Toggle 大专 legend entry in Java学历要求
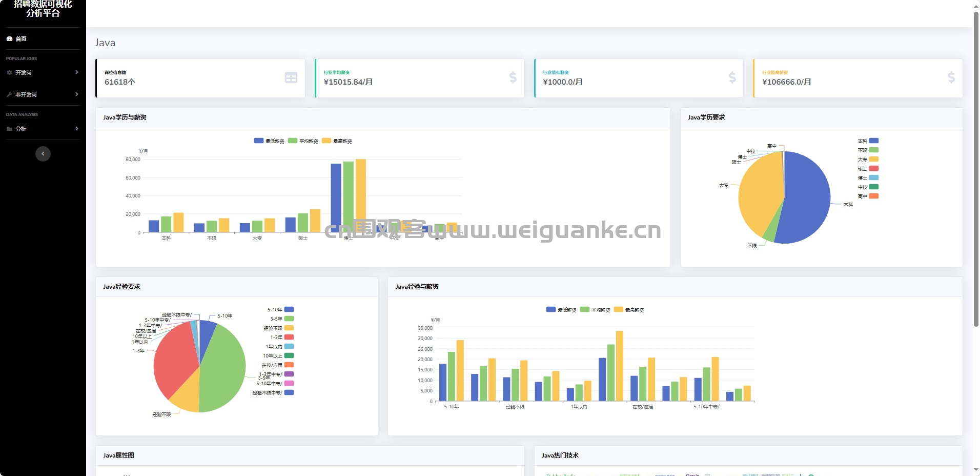This screenshot has width=980, height=476. point(868,159)
